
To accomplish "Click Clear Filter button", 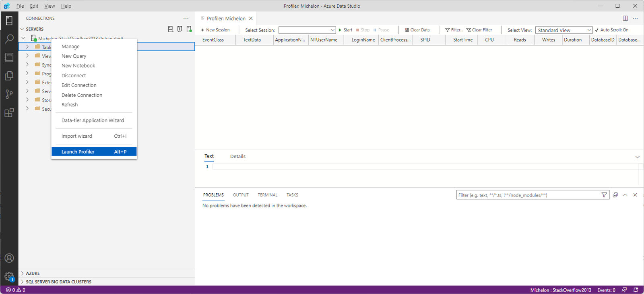I will (x=479, y=30).
